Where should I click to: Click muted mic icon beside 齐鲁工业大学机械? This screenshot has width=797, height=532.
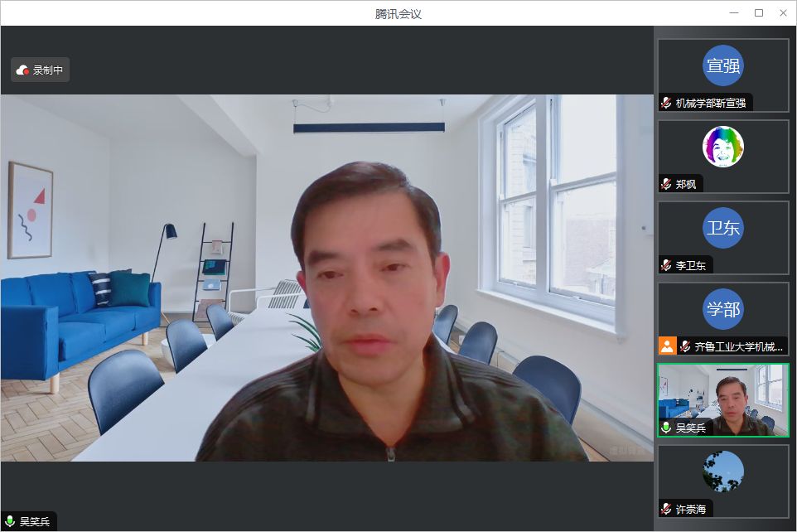click(685, 346)
